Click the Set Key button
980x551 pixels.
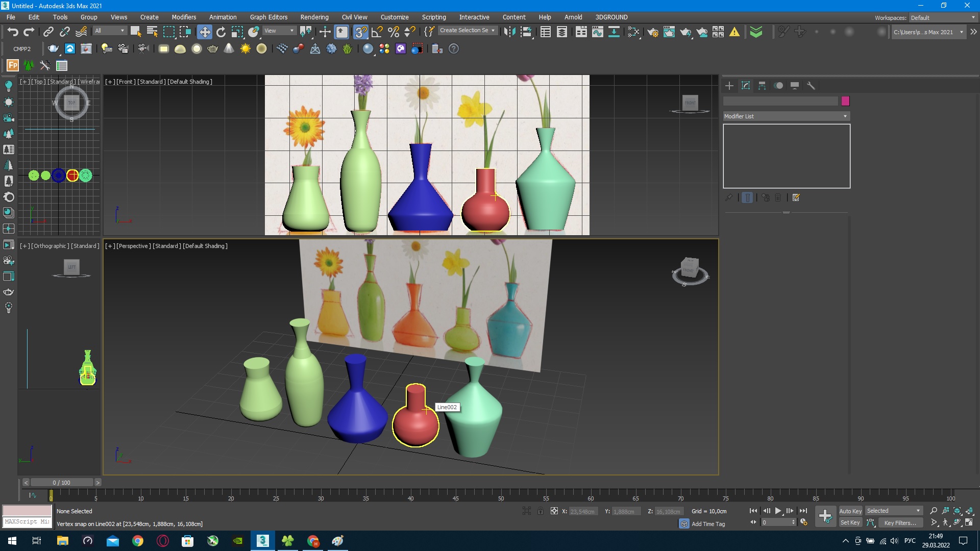pos(850,522)
